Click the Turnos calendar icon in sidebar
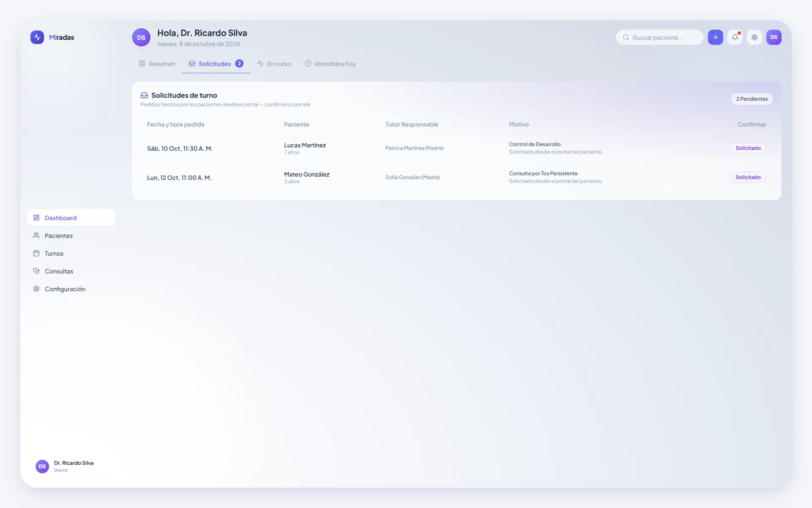Image resolution: width=812 pixels, height=508 pixels. pyautogui.click(x=36, y=253)
